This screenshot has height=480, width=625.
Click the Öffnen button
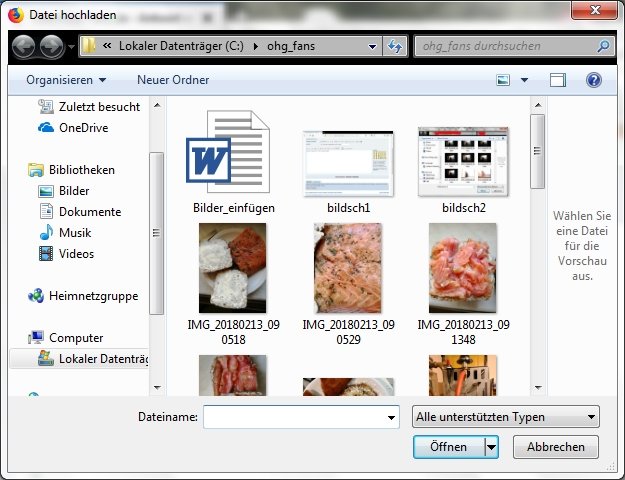[448, 447]
